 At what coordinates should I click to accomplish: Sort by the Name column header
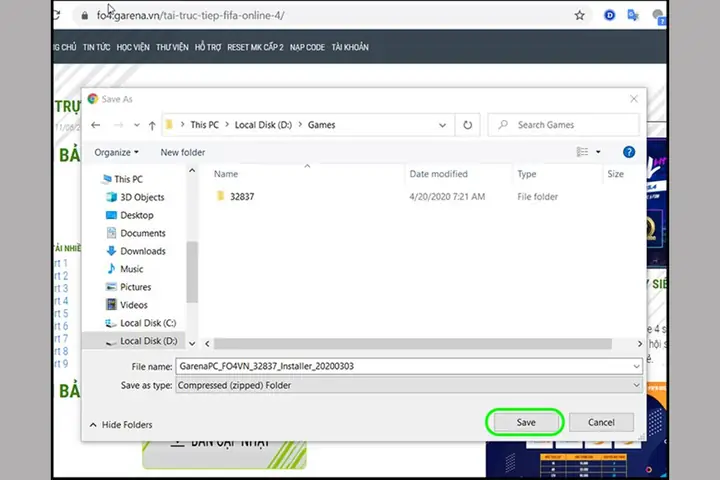[x=226, y=174]
